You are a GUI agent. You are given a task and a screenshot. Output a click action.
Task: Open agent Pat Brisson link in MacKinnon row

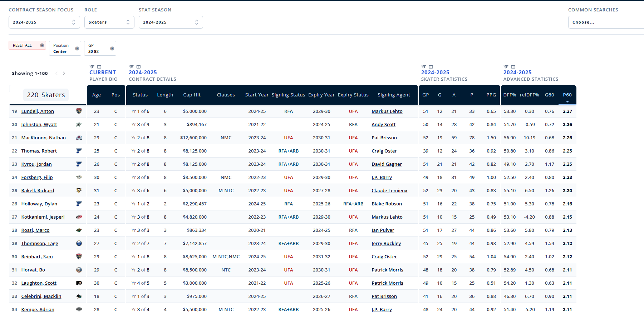[384, 138]
